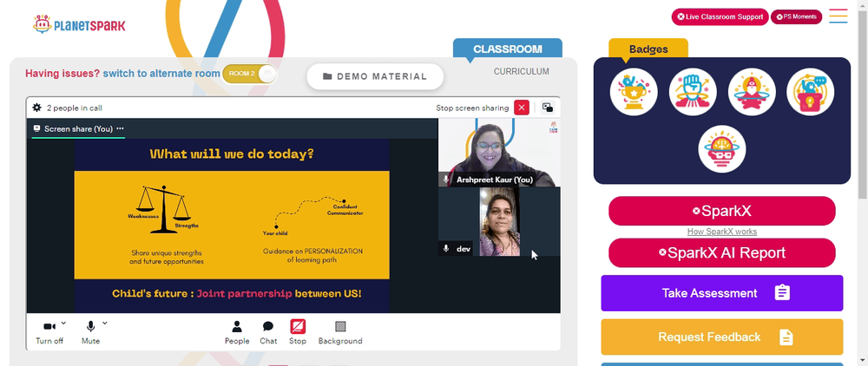Click the meditating wizard badge
868x366 pixels.
point(752,92)
